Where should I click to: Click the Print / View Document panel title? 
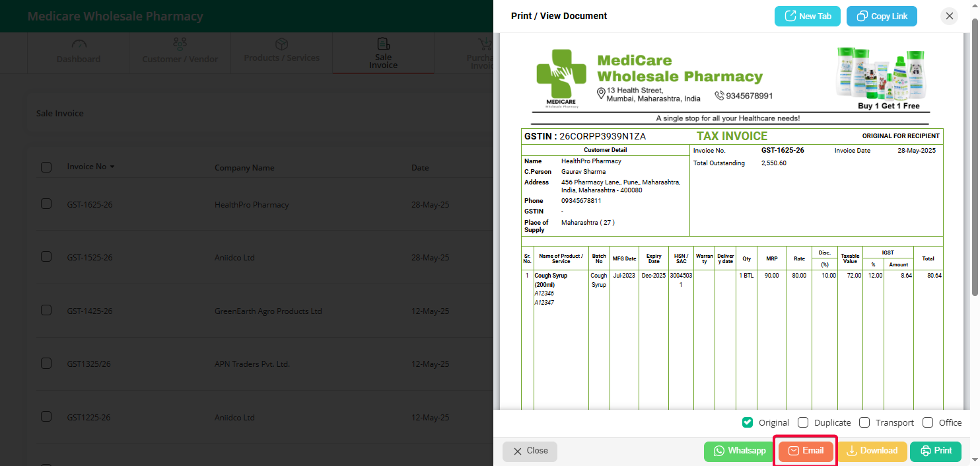559,16
